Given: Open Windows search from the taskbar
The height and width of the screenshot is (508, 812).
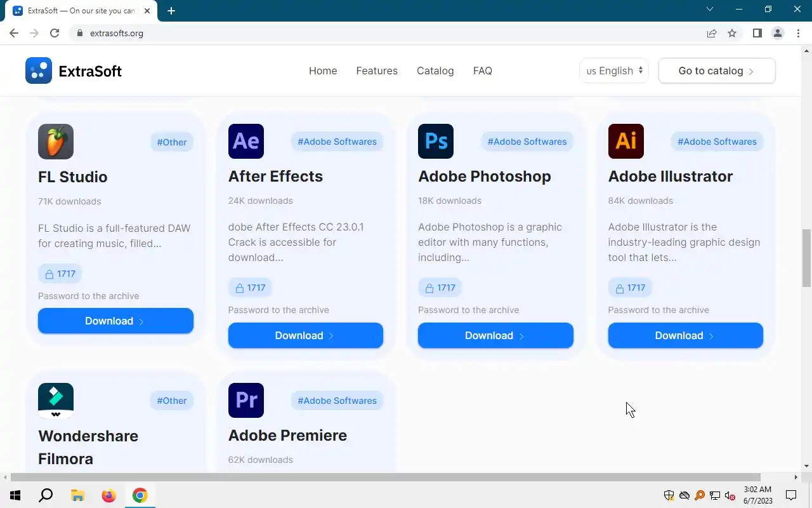Looking at the screenshot, I should tap(46, 495).
